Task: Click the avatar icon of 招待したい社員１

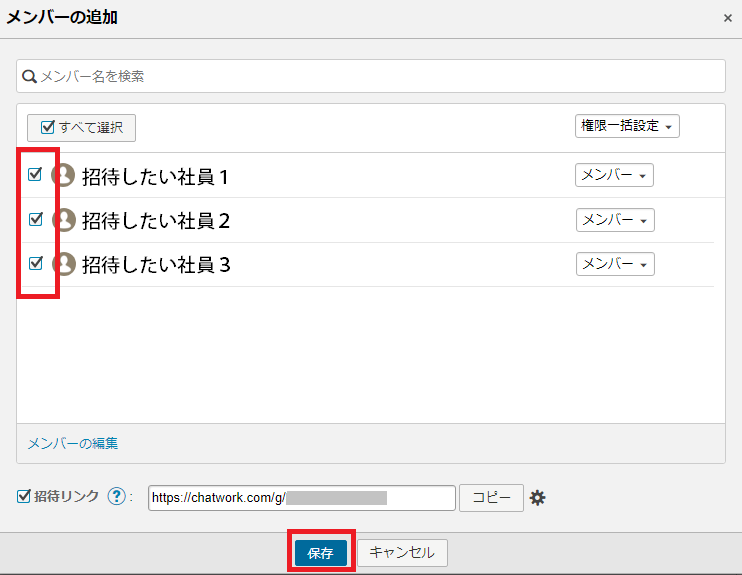Action: [x=63, y=176]
